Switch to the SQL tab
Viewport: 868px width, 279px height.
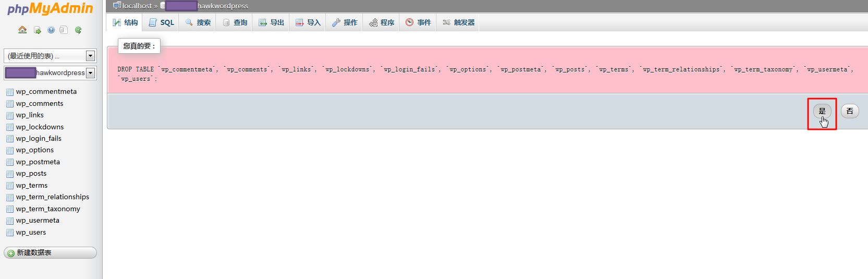(161, 22)
